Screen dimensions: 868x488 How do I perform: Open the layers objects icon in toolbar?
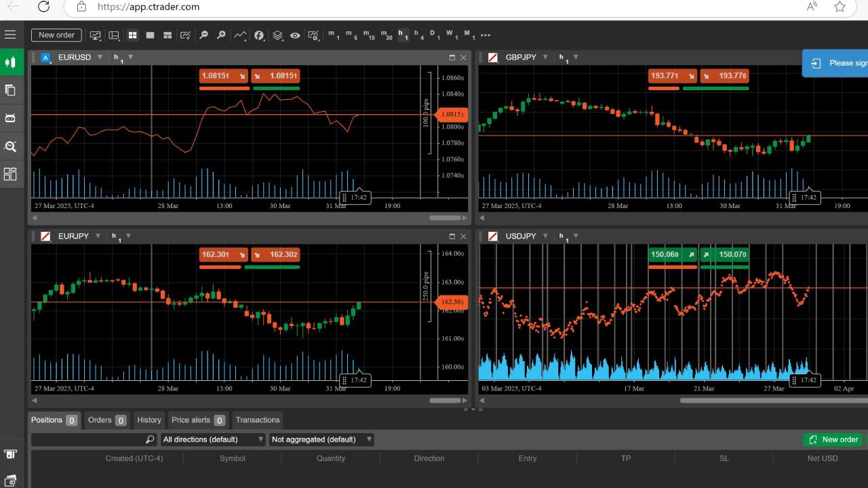[277, 35]
